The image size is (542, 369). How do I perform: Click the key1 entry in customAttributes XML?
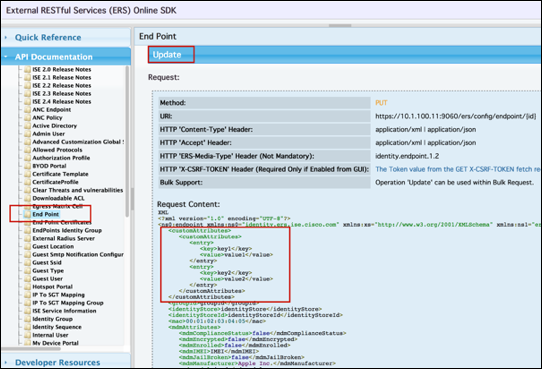coord(226,248)
